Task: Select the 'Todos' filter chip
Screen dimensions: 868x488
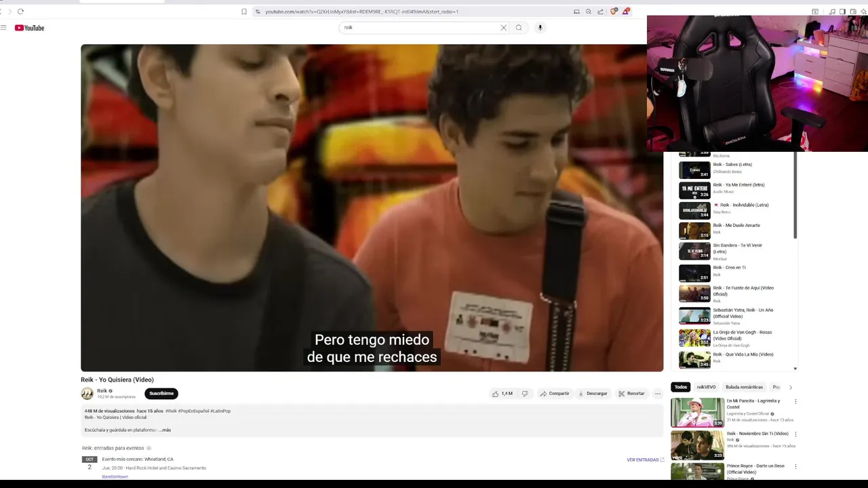Action: point(681,387)
